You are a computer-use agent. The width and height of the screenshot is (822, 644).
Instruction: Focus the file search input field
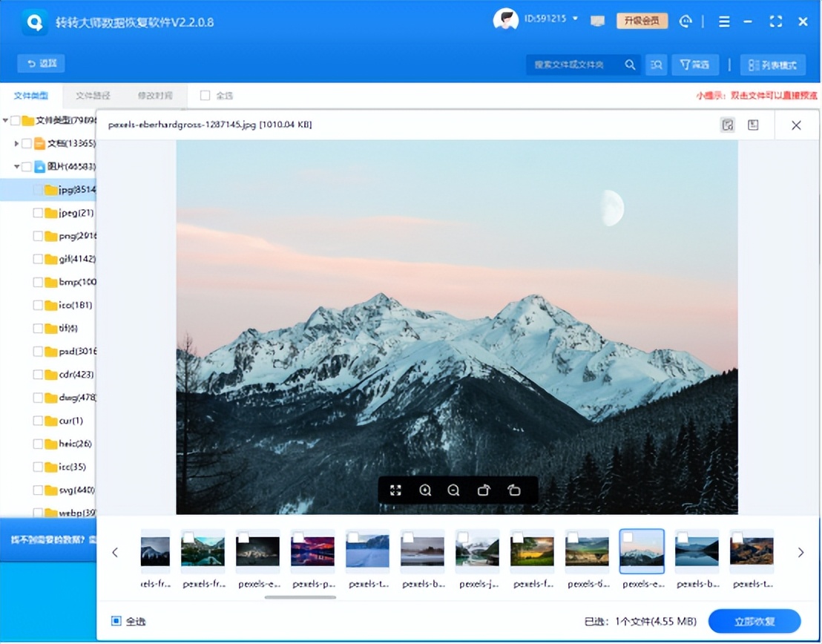coord(574,65)
